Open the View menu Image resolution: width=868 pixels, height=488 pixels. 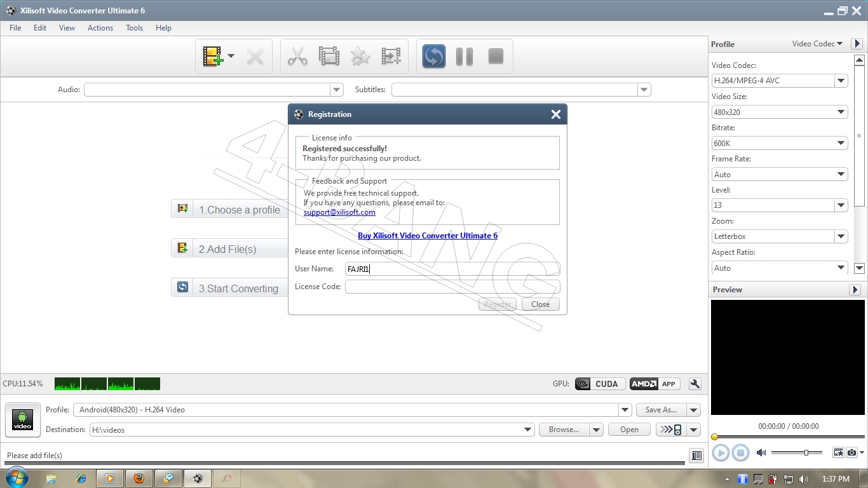point(67,28)
